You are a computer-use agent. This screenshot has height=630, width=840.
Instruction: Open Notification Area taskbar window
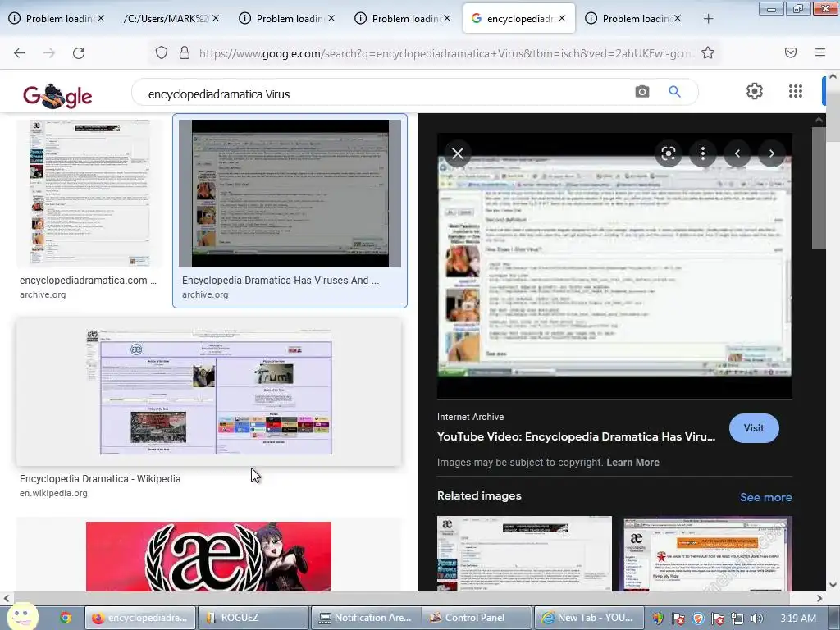[365, 618]
